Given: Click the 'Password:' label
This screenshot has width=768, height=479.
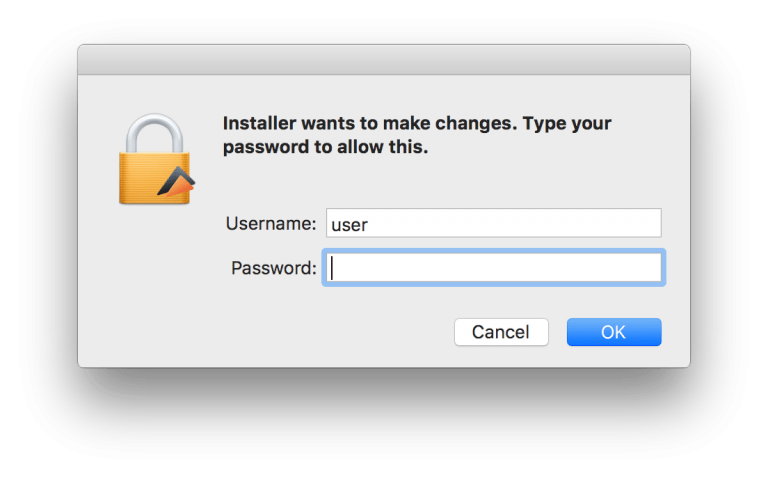Looking at the screenshot, I should (274, 268).
